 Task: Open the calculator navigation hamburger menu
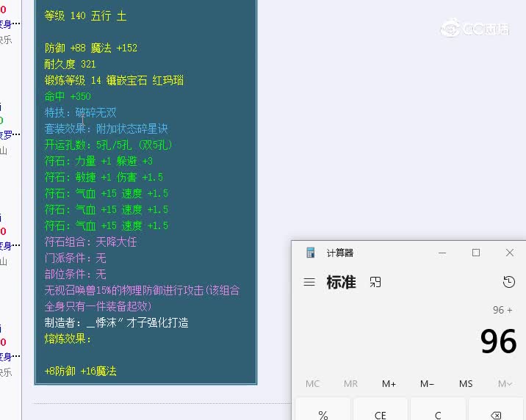point(309,282)
